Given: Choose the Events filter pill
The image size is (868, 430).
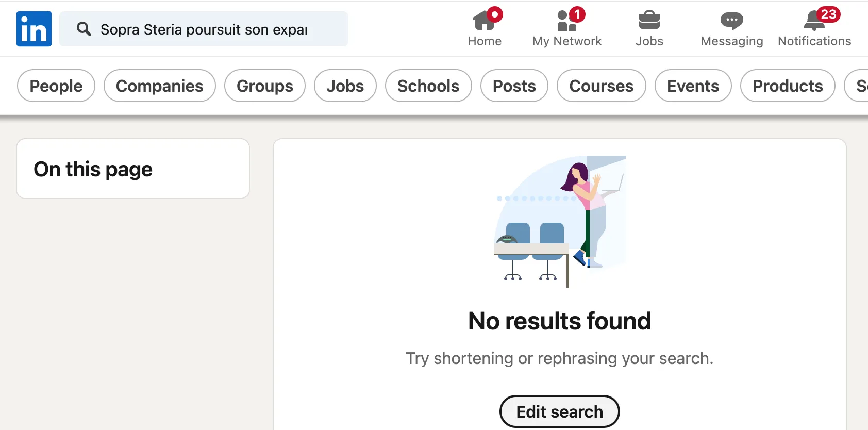Looking at the screenshot, I should pyautogui.click(x=693, y=86).
